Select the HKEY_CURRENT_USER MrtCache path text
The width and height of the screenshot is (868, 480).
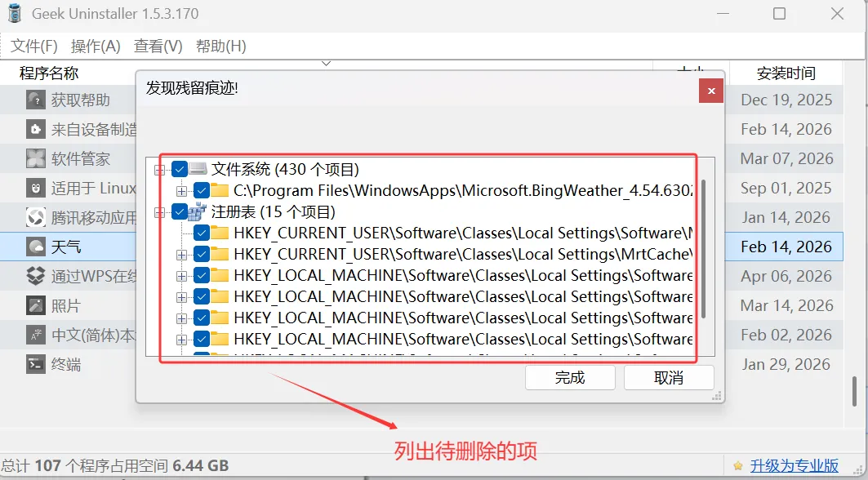[463, 254]
